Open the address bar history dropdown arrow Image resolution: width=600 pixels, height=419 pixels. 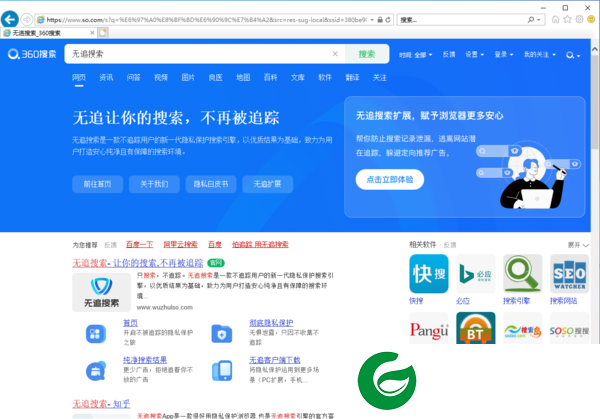coord(372,20)
